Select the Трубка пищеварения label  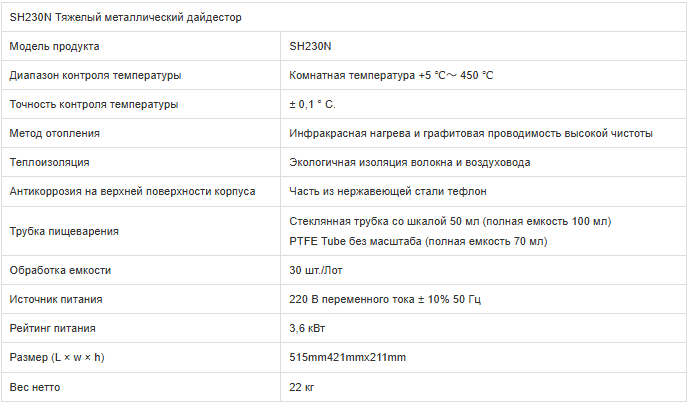click(64, 231)
